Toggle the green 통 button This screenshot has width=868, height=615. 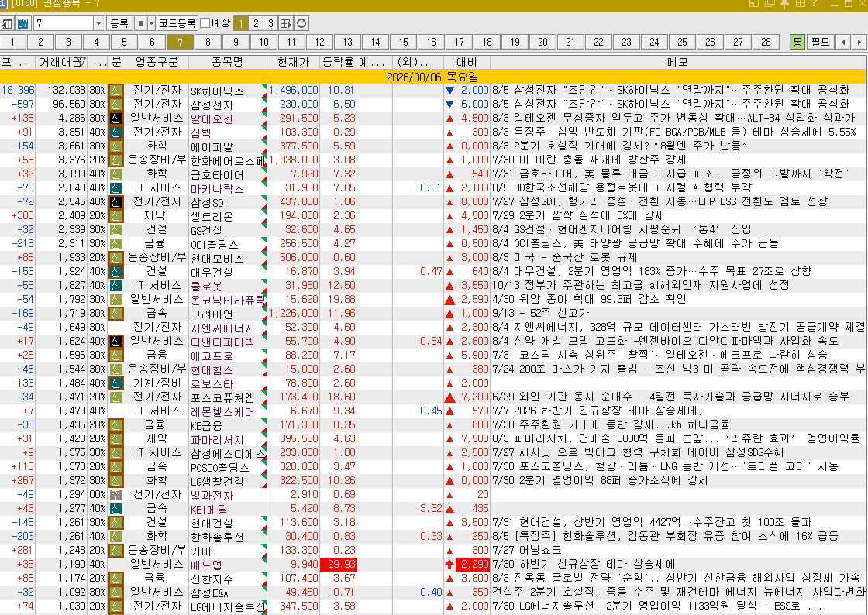[797, 42]
